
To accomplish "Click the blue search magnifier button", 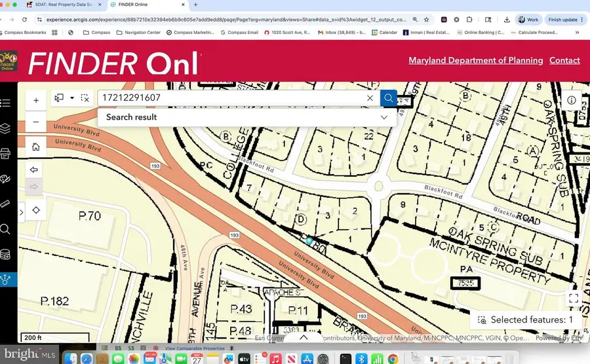I will point(388,98).
